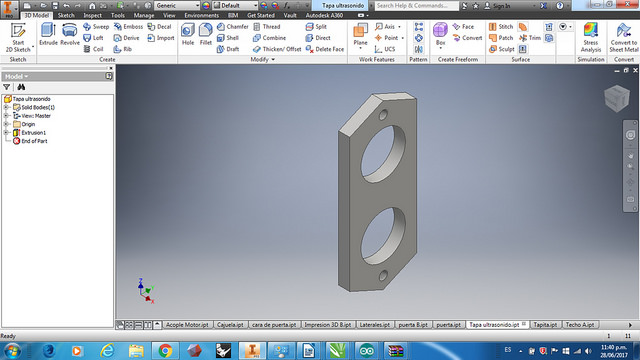
Task: Switch to Cajuela.ipt document tab
Action: [230, 325]
